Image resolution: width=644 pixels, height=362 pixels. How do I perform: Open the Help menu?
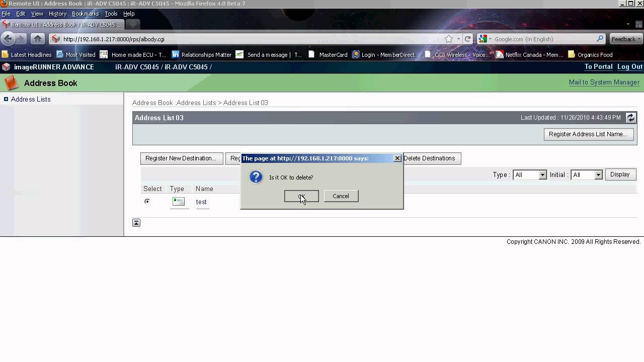[x=129, y=14]
